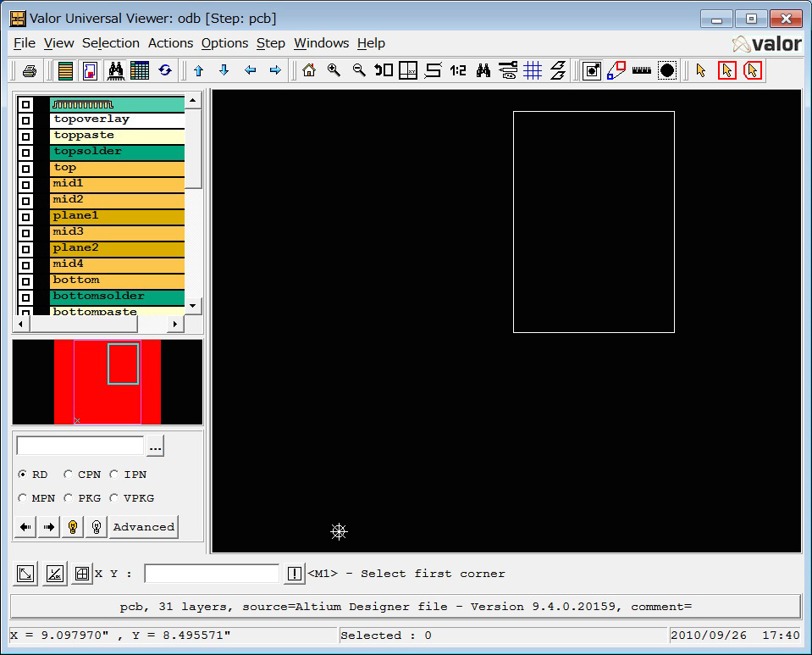Click the printer icon in the toolbar
This screenshot has height=655, width=812.
pyautogui.click(x=30, y=70)
